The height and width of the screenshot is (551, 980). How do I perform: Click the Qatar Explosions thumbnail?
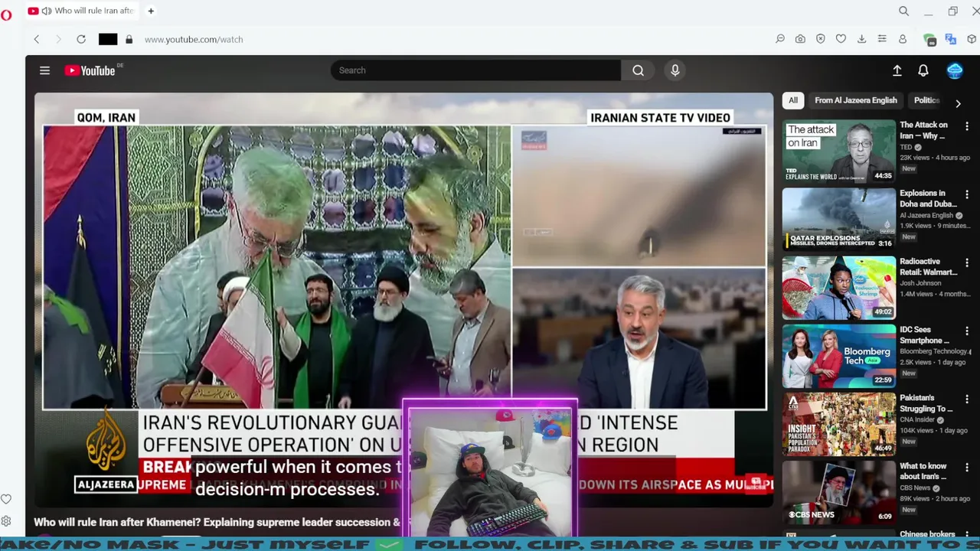(838, 219)
